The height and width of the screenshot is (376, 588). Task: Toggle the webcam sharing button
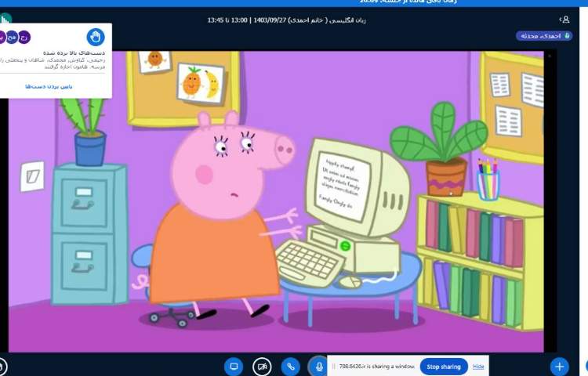tap(263, 366)
